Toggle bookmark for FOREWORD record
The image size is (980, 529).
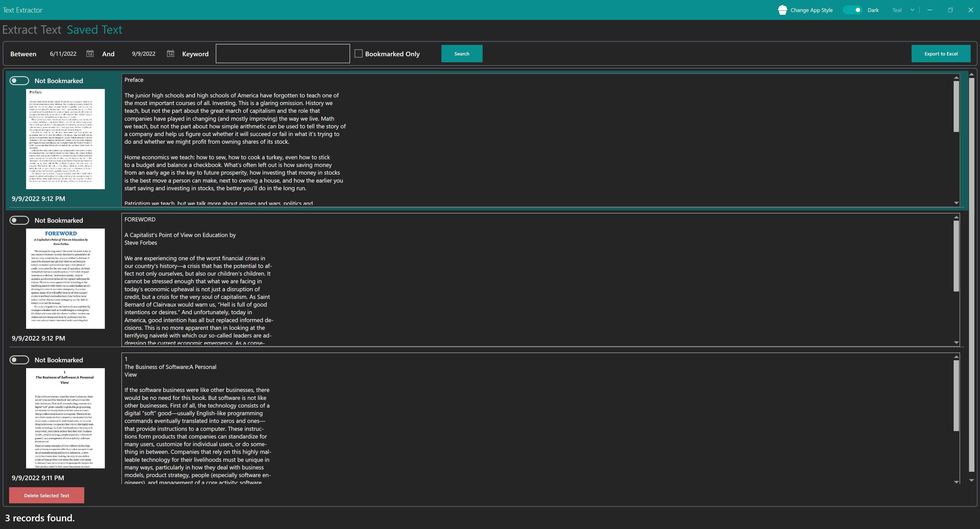click(x=19, y=220)
